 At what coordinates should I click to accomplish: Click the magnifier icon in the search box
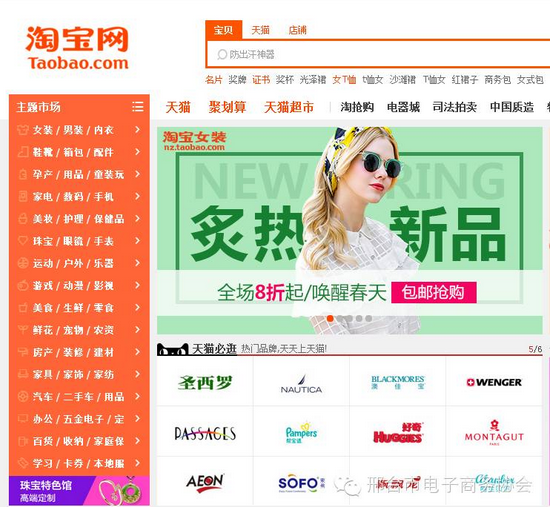pos(222,54)
